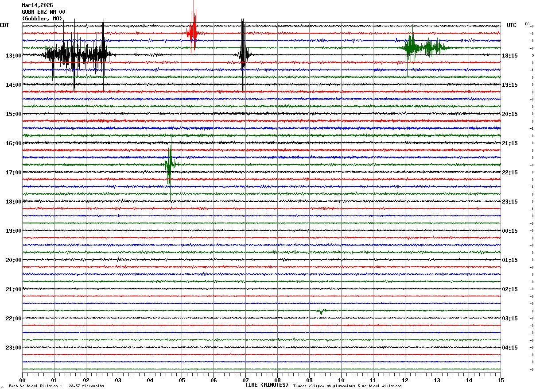This screenshot has width=536, height=392.
Task: Click the 13:00 CDT time label
Action: click(x=14, y=55)
